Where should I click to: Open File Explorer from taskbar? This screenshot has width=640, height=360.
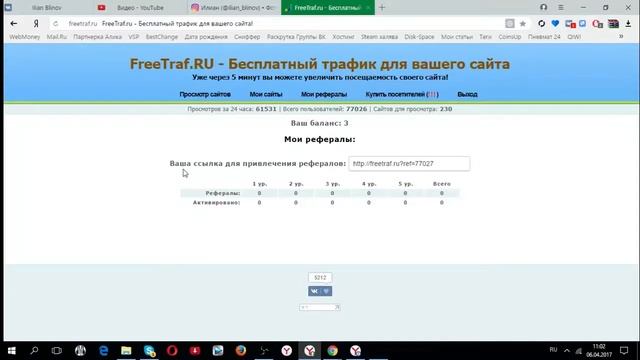tap(126, 351)
